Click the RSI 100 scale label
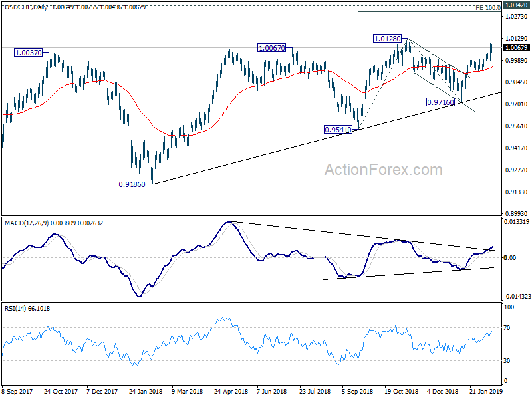 tap(509, 307)
